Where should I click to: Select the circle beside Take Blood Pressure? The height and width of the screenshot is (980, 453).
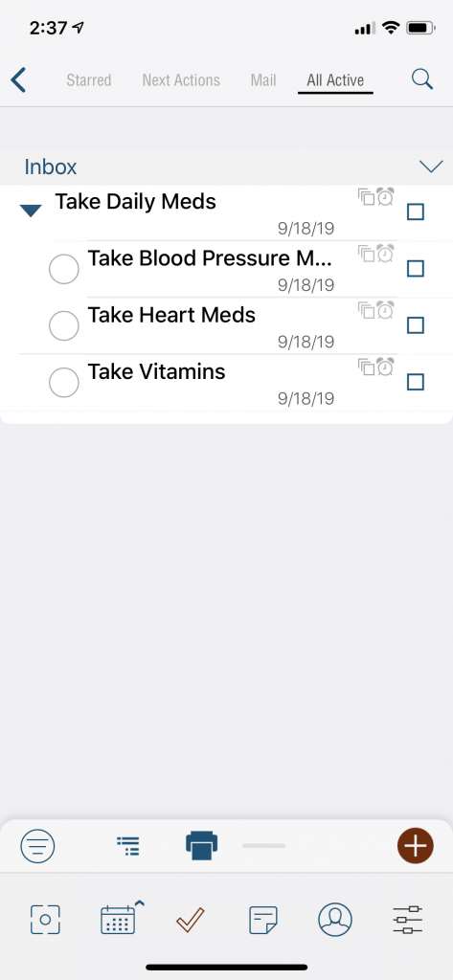[64, 269]
